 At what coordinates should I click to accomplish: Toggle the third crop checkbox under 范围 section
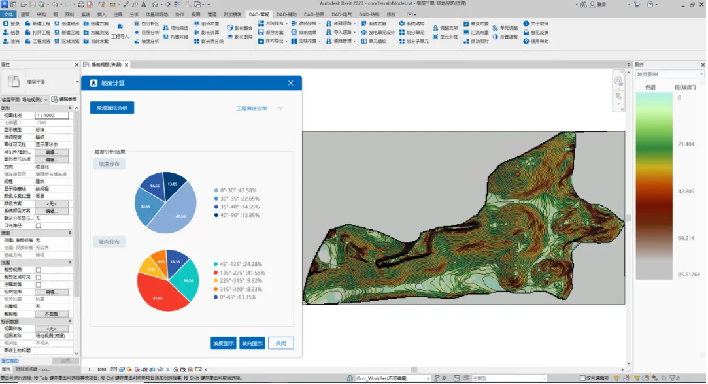tap(38, 285)
